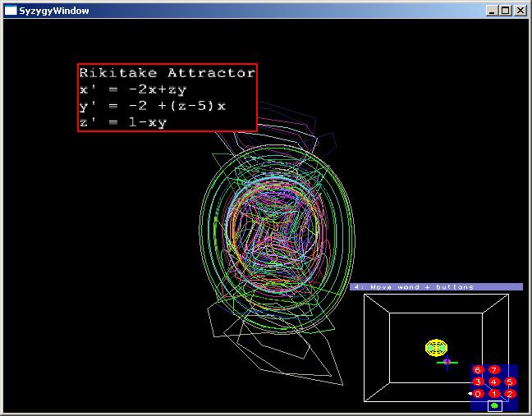Select the yellow head sphere in simulator

point(437,347)
